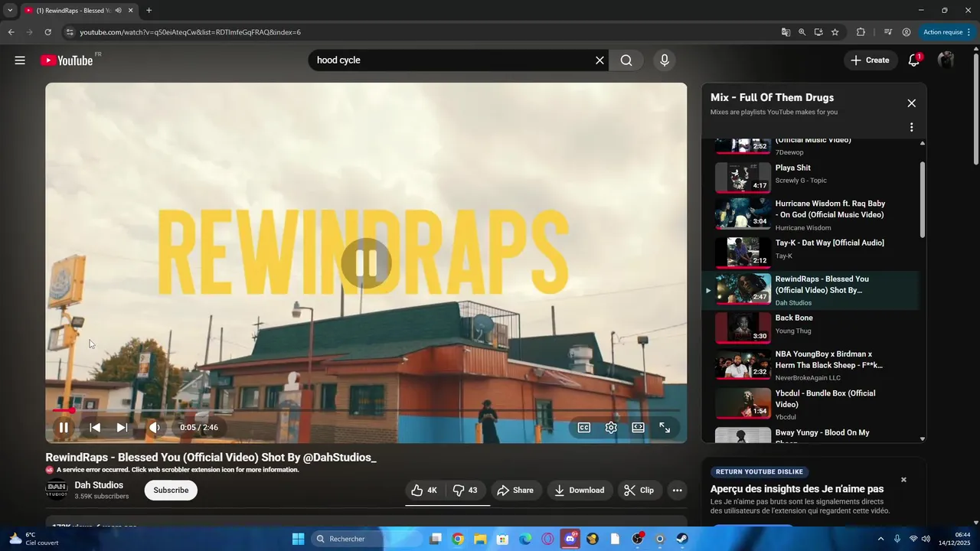980x551 pixels.
Task: Open more actions next to Clip
Action: [677, 491]
